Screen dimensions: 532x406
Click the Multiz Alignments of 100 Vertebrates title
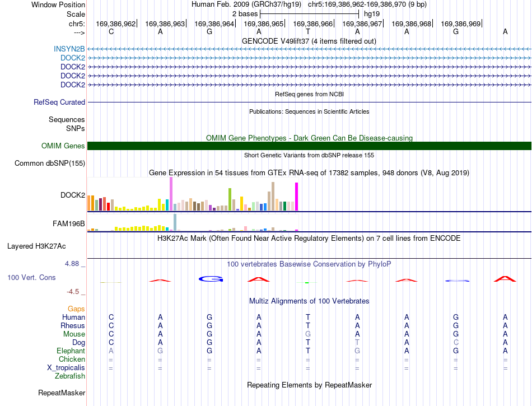(x=309, y=301)
